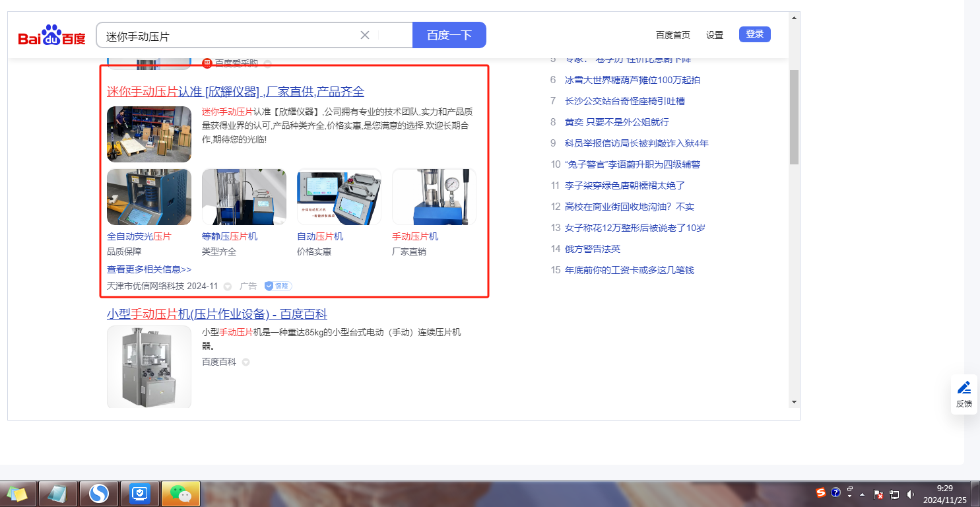Open the 百度首页 link
980x507 pixels.
click(673, 35)
